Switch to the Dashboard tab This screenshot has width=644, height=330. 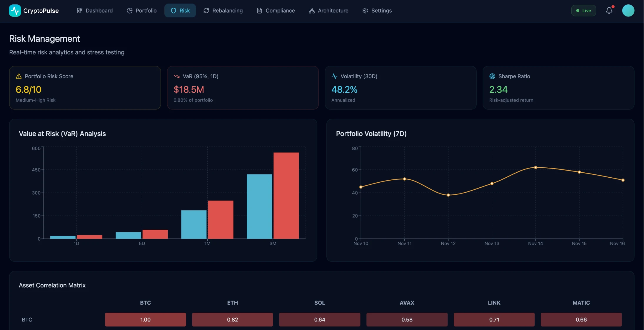[x=95, y=10]
